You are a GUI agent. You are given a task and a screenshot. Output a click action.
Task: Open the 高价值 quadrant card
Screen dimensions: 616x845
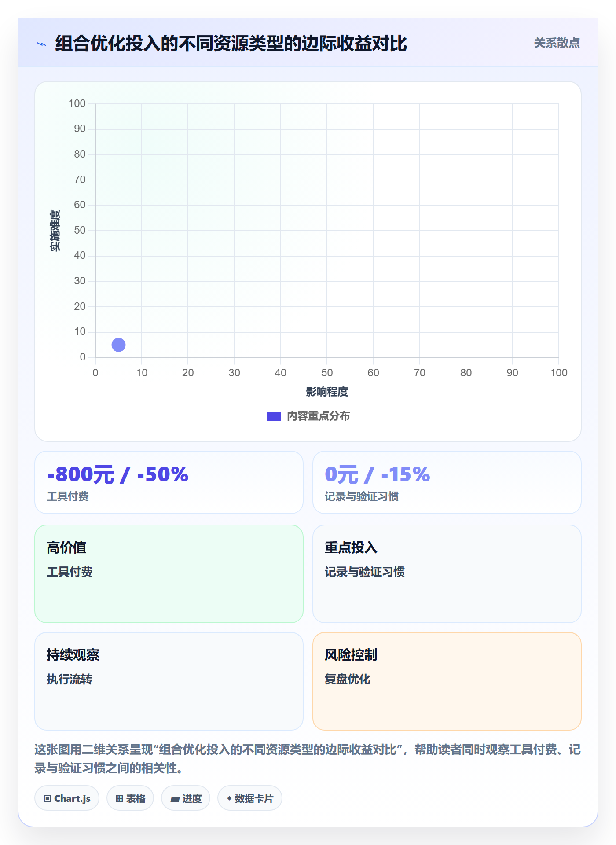169,574
